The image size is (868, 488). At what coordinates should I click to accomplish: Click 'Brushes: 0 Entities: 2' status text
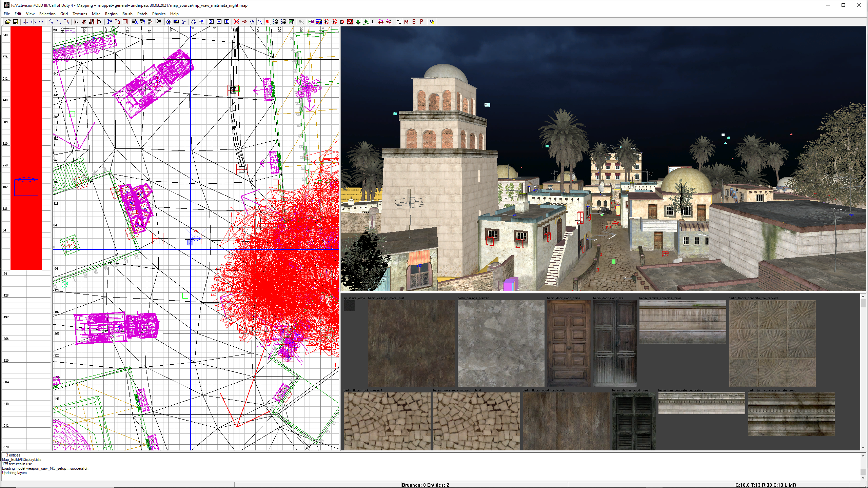coord(425,485)
